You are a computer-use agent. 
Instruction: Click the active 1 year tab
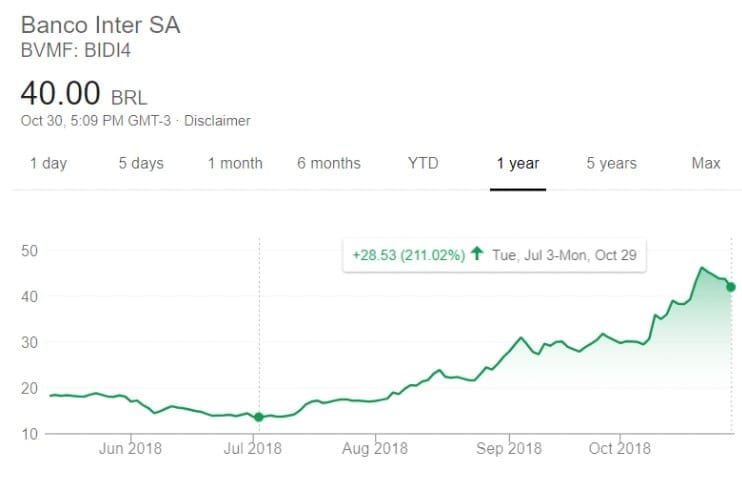point(518,163)
